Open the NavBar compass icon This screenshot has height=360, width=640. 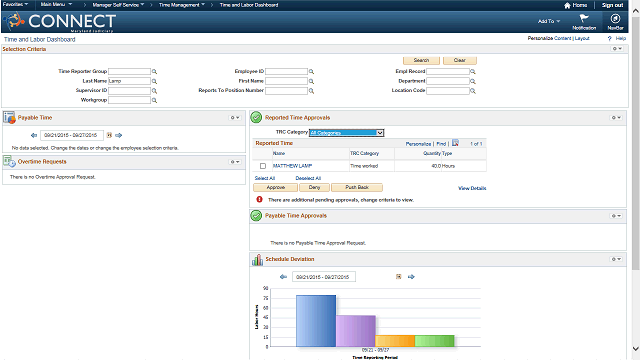coord(615,18)
